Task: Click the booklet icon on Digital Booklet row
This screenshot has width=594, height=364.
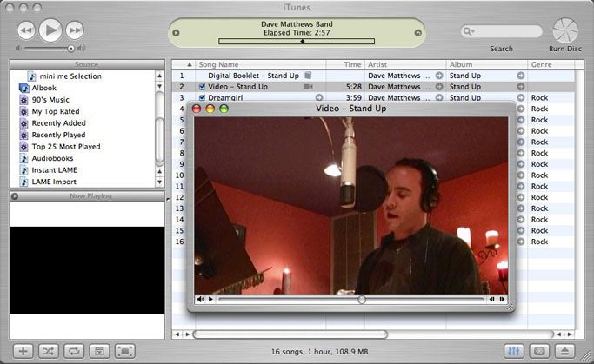Action: 308,76
